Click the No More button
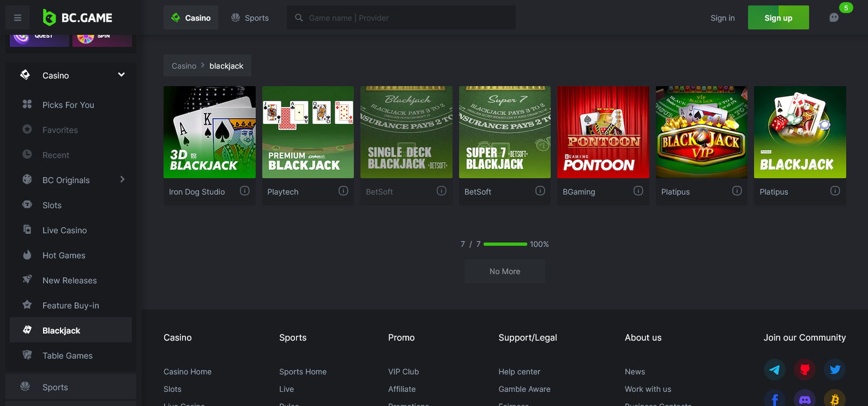868x406 pixels. (x=505, y=271)
